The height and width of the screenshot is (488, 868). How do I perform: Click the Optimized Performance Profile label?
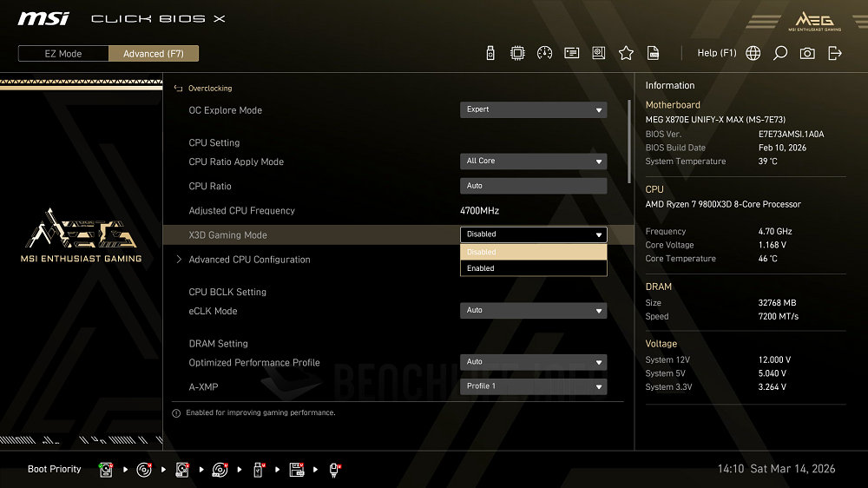[254, 363]
